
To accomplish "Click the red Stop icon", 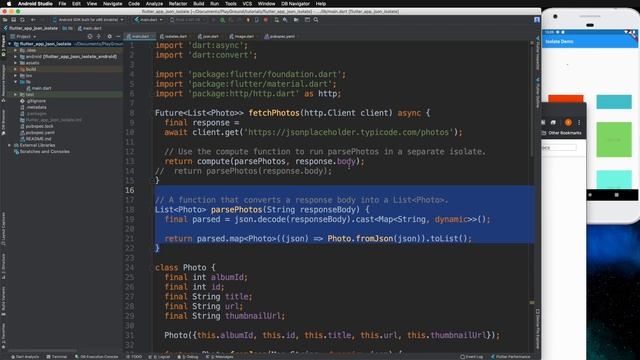I will (x=266, y=20).
